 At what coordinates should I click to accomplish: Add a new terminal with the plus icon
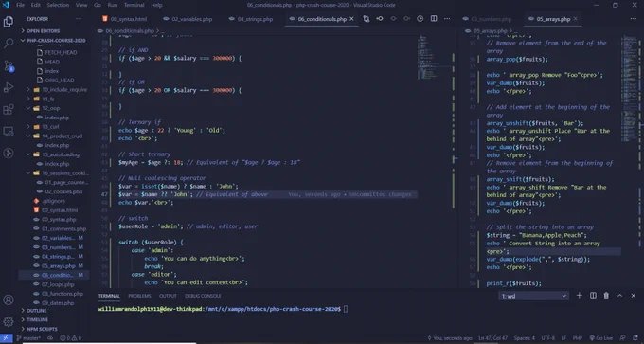pos(579,296)
